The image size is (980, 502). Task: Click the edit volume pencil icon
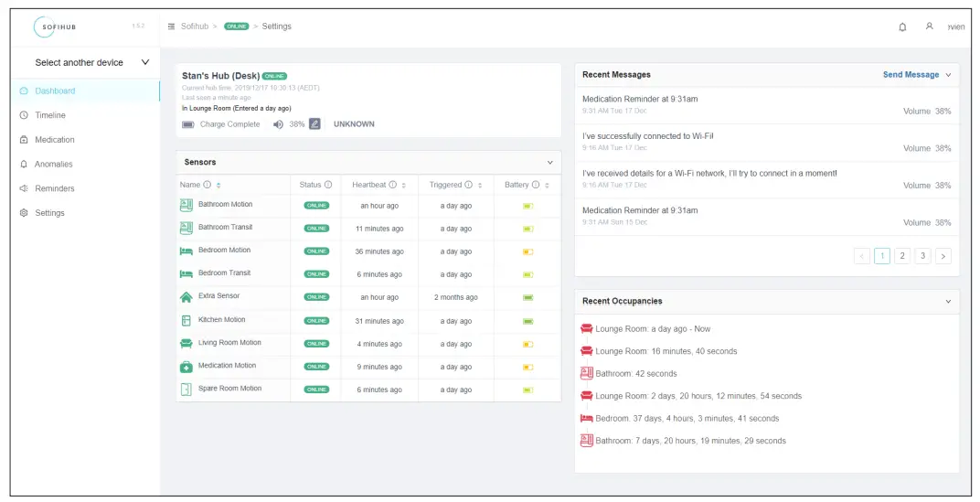[314, 124]
